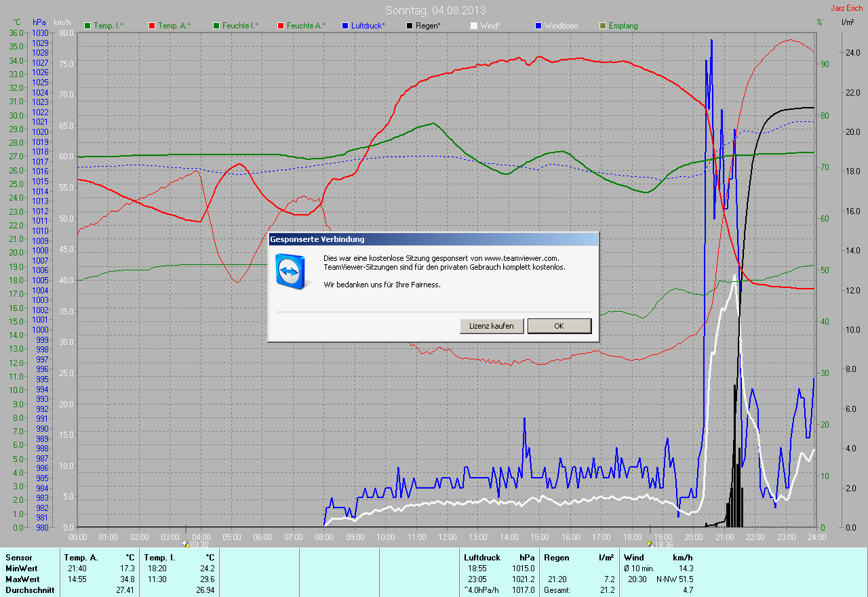The height and width of the screenshot is (597, 868).
Task: Click the Empfang legend color swatch
Action: point(603,26)
